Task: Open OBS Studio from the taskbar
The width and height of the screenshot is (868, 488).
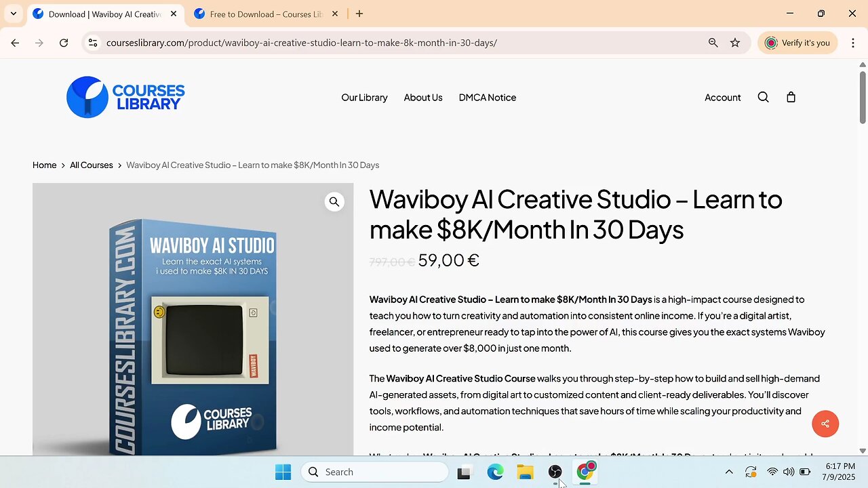Action: click(x=555, y=472)
